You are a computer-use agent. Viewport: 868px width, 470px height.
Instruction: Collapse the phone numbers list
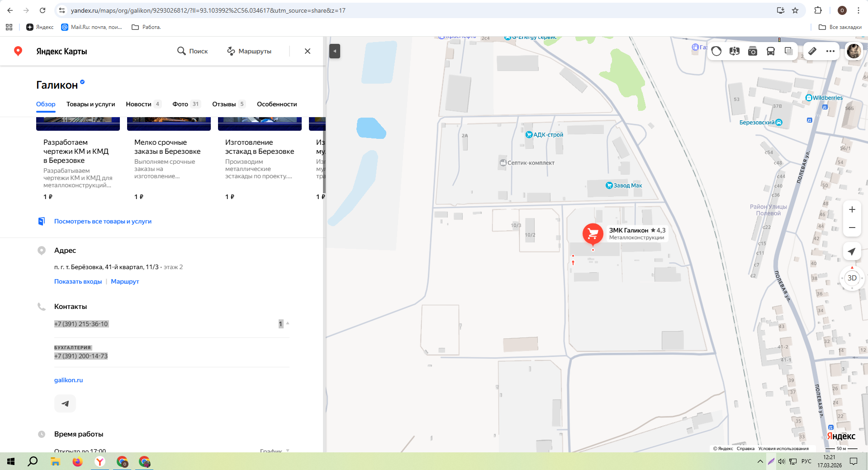point(288,323)
